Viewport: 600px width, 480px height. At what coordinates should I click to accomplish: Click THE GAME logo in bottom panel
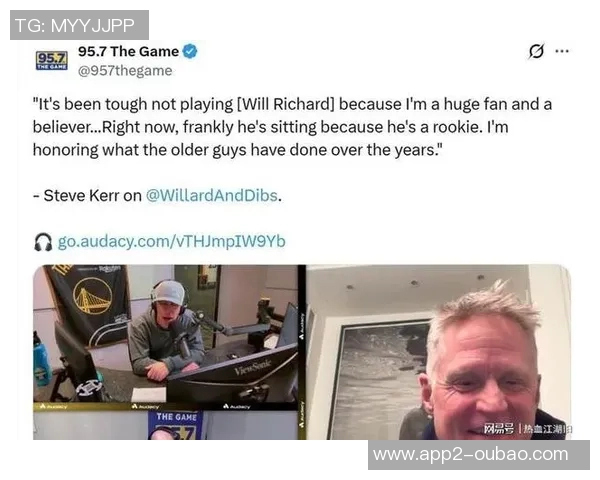(176, 425)
